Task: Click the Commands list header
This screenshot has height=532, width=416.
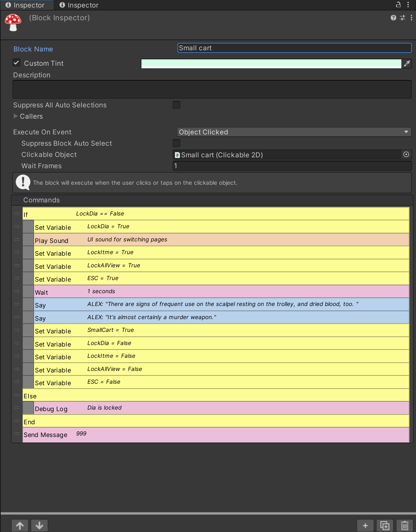Action: tap(212, 200)
